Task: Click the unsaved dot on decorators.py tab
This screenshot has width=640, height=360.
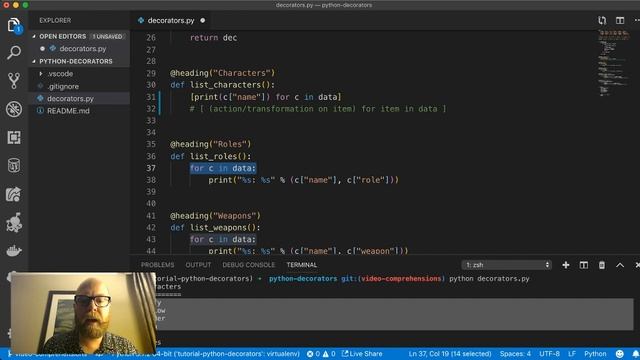Action: pos(203,20)
